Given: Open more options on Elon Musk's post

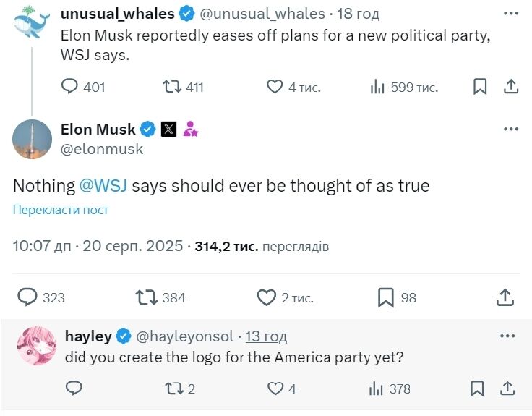Looking at the screenshot, I should pos(511,129).
